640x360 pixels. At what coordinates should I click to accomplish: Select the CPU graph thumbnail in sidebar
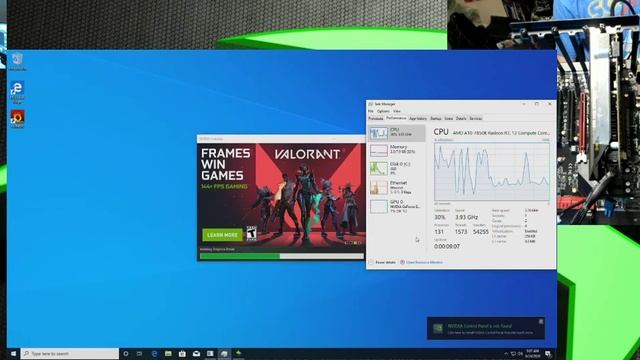coord(379,133)
